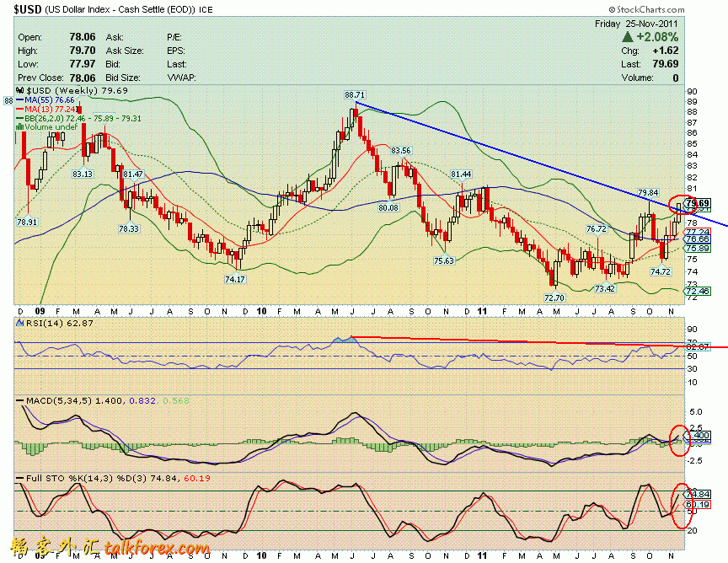The image size is (728, 563).
Task: Click the 75.63 low price label
Action: (x=444, y=260)
